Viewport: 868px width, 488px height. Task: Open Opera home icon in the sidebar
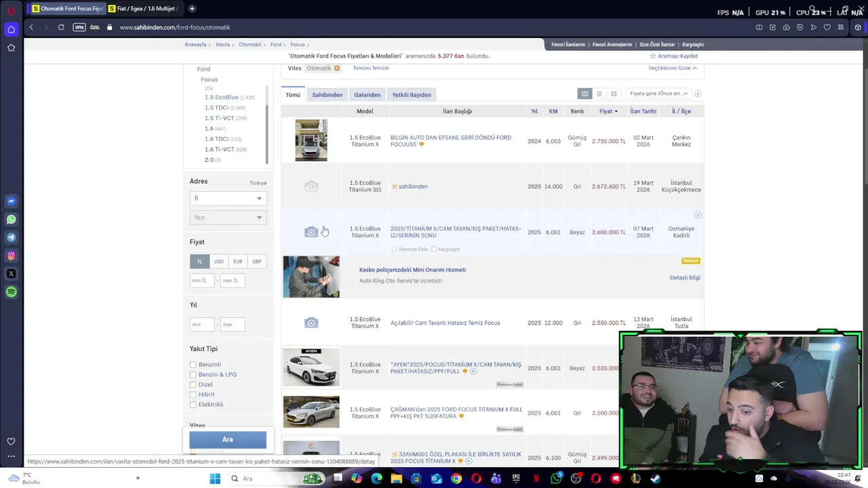[x=11, y=29]
